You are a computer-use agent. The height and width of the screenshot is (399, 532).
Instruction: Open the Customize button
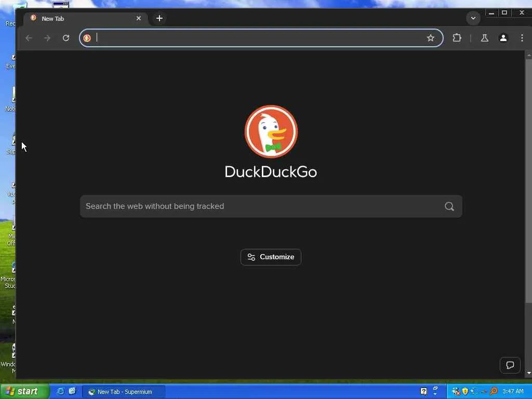point(271,257)
